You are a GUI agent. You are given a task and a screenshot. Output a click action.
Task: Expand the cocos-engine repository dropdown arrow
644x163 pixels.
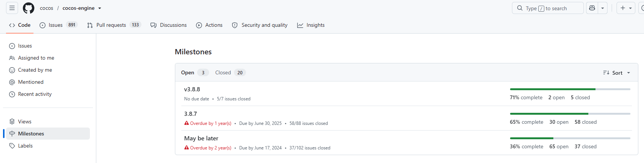[100, 8]
